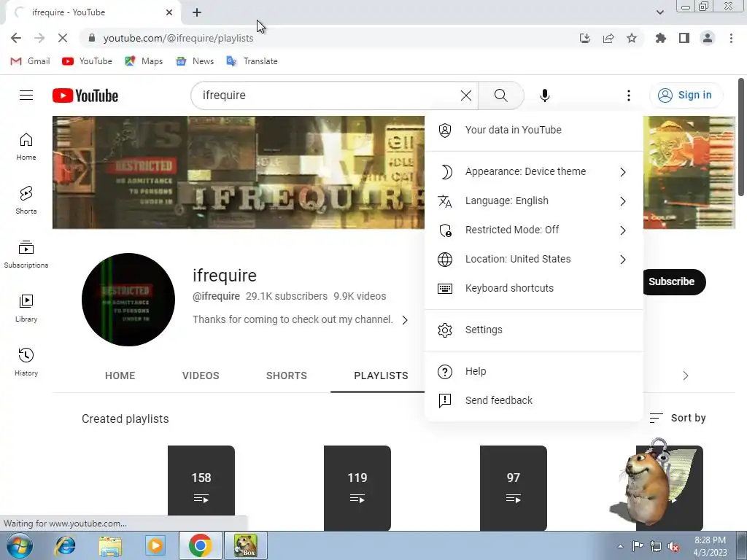This screenshot has height=560, width=747.
Task: Open Subscriptions in the sidebar
Action: pos(26,254)
